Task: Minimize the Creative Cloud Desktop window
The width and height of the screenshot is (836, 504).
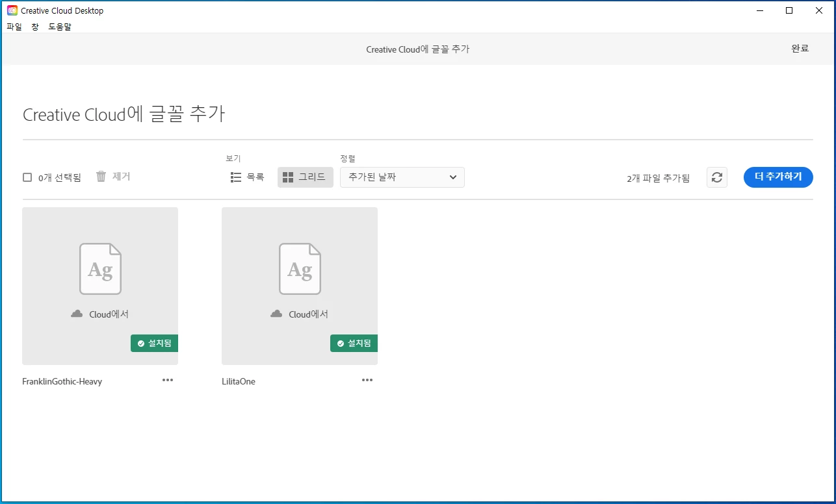Action: pyautogui.click(x=759, y=10)
